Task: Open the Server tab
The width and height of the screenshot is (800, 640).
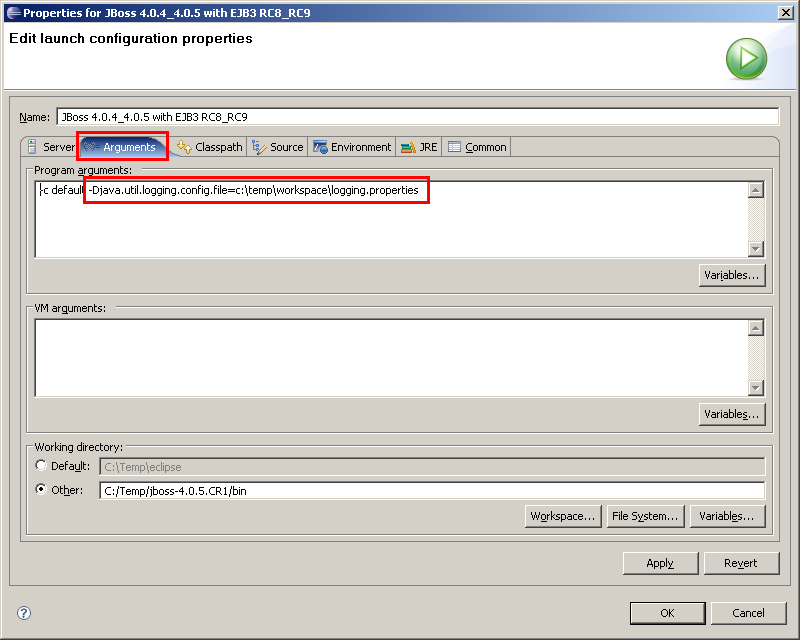Action: (x=51, y=147)
